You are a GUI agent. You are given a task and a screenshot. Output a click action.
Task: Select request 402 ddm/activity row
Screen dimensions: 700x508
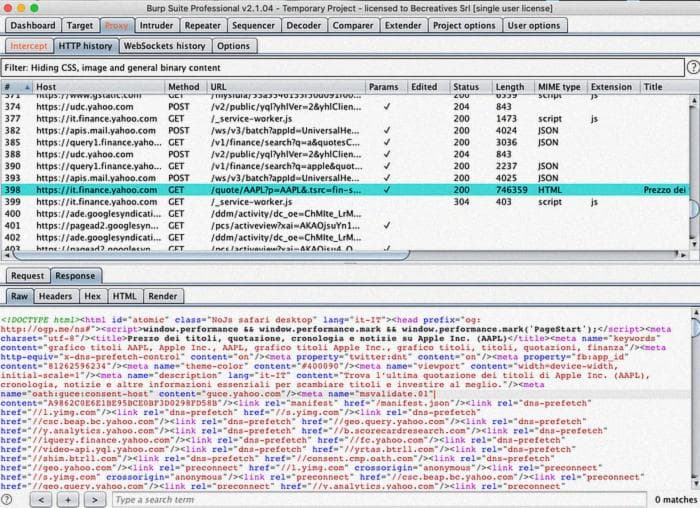click(345, 237)
